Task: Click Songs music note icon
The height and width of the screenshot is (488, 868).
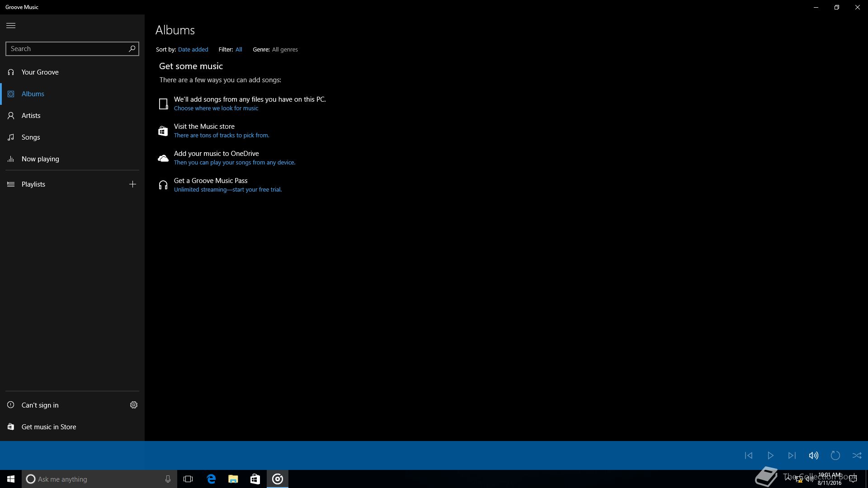Action: (x=11, y=137)
